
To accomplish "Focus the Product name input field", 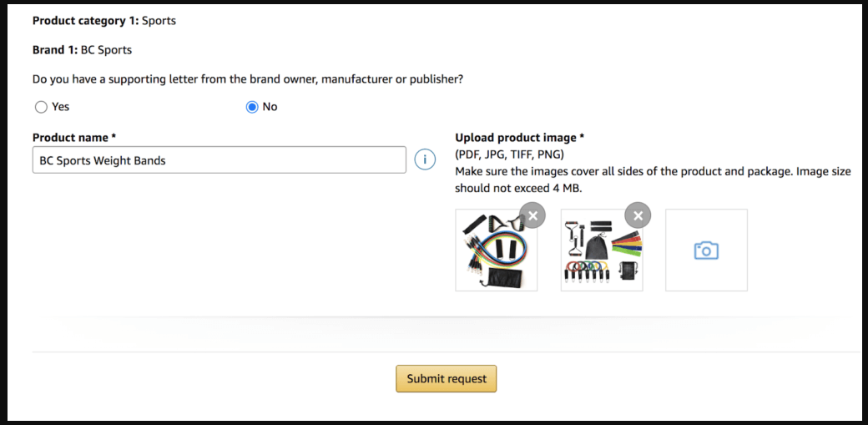I will click(220, 160).
